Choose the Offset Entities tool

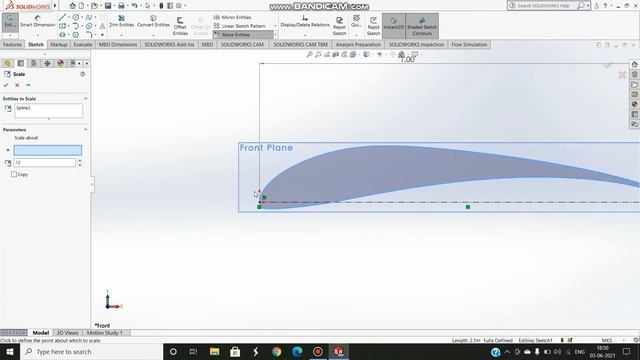180,26
